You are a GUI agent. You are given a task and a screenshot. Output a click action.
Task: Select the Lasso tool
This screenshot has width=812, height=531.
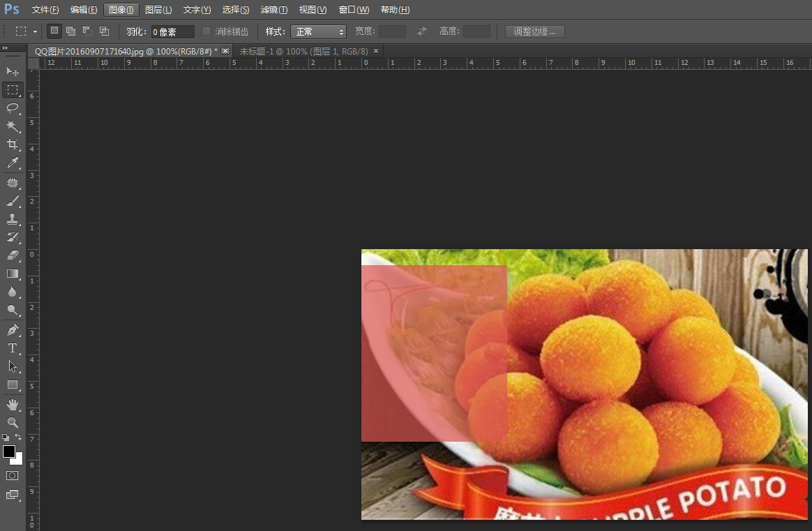[13, 107]
